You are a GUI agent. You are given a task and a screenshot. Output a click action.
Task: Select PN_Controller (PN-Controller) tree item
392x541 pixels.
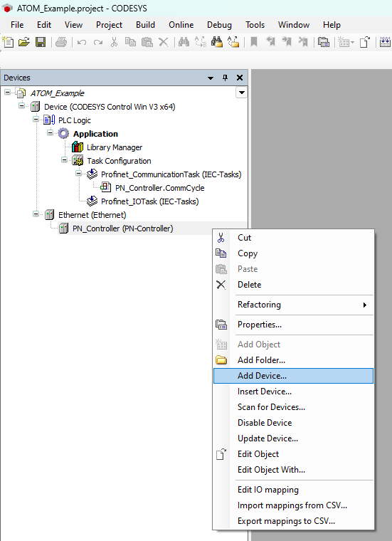(x=122, y=229)
